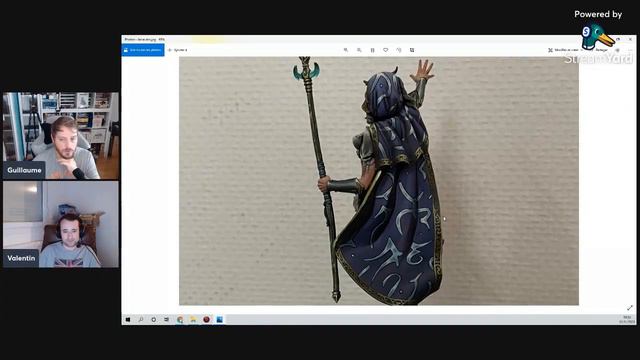
Task: Open the taskbar search magnifier
Action: pos(141,320)
